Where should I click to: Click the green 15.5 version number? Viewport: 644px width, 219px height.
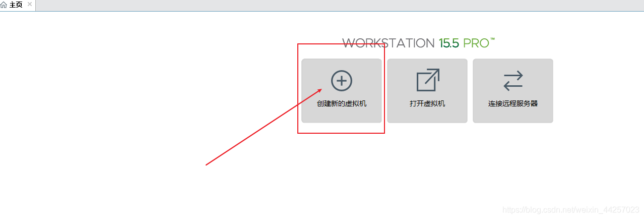[449, 43]
